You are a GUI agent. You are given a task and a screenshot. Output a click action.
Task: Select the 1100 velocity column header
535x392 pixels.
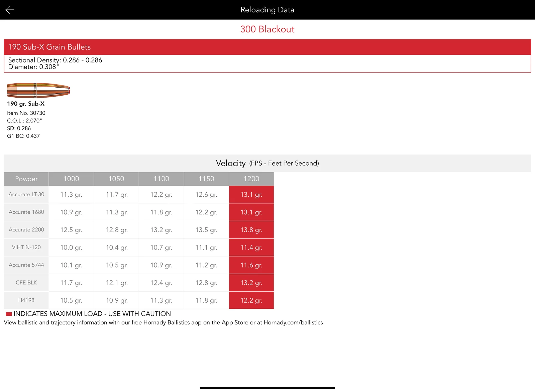coord(161,179)
